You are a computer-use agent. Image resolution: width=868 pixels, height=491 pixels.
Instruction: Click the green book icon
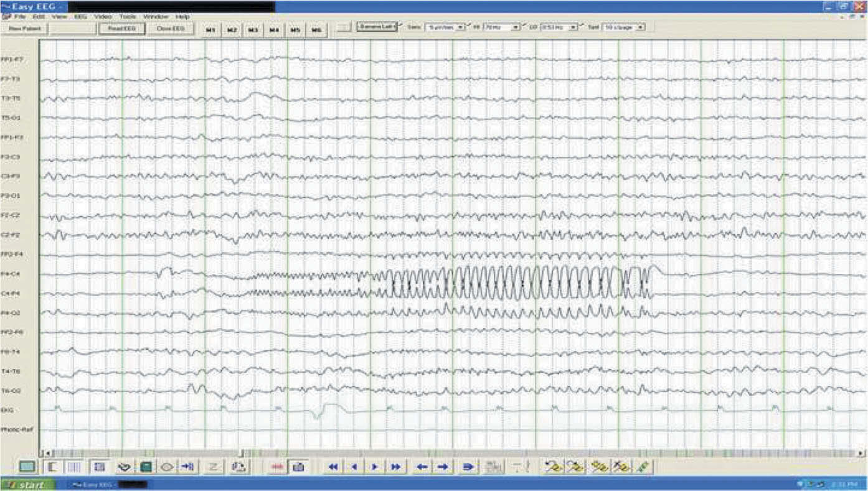point(146,467)
